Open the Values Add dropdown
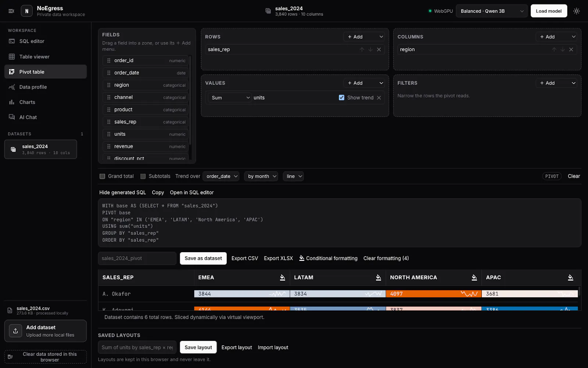This screenshot has width=588, height=368. [364, 83]
